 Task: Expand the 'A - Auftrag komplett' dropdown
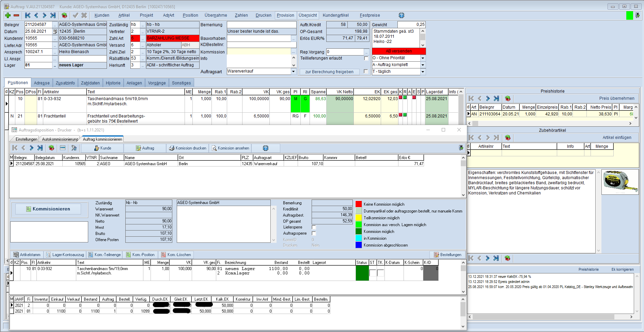(423, 65)
